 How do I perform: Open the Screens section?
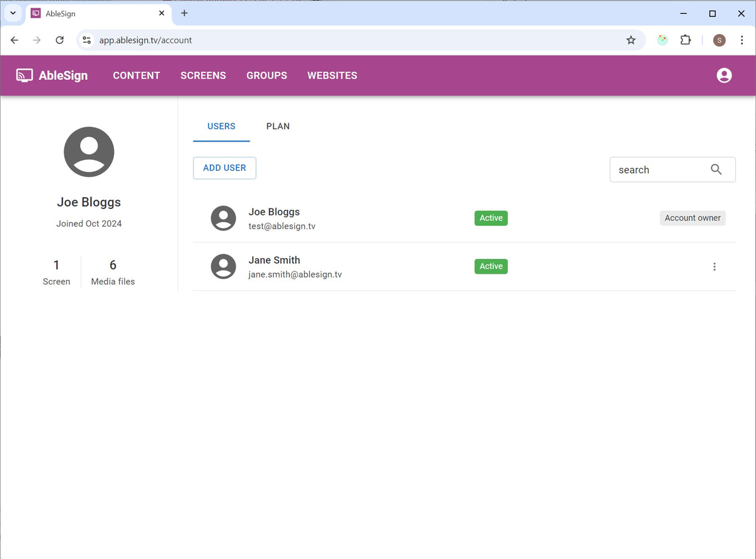203,76
